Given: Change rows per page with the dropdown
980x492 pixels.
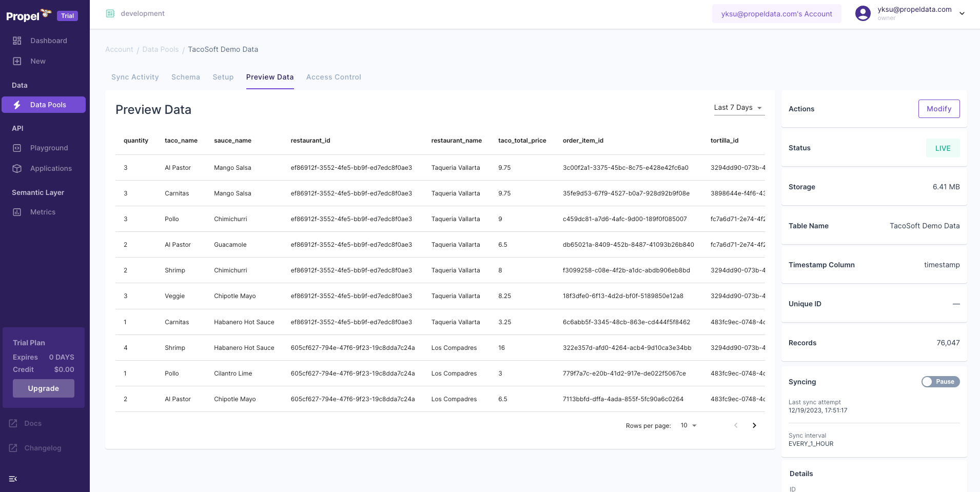Looking at the screenshot, I should 688,425.
